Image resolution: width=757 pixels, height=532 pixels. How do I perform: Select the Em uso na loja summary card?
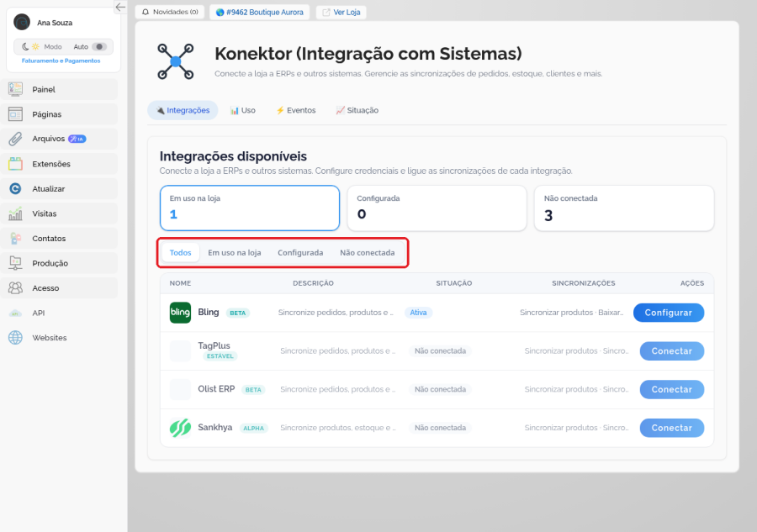pos(250,208)
